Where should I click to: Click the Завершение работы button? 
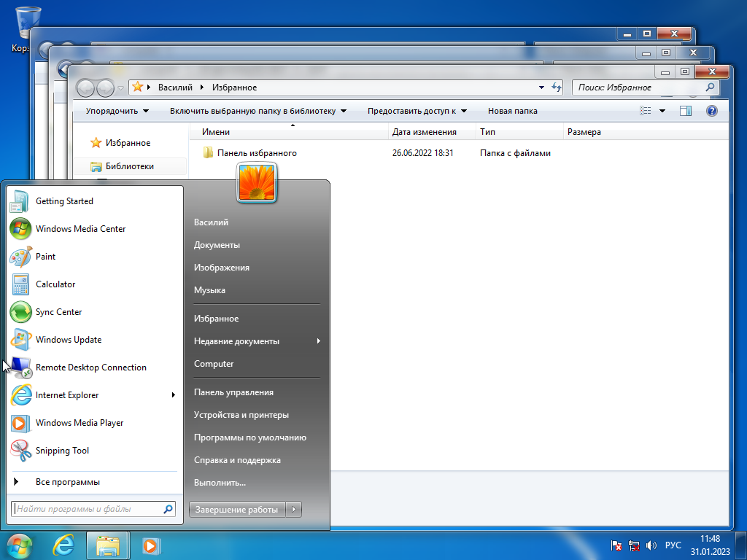tap(237, 510)
